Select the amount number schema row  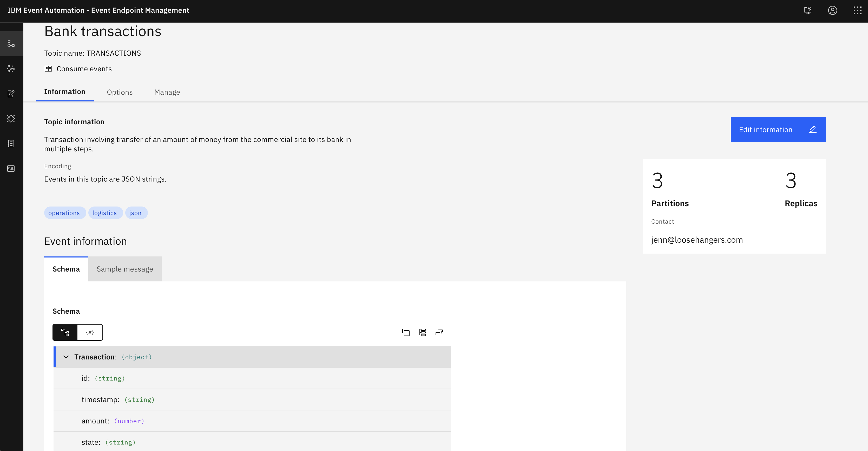coord(252,421)
